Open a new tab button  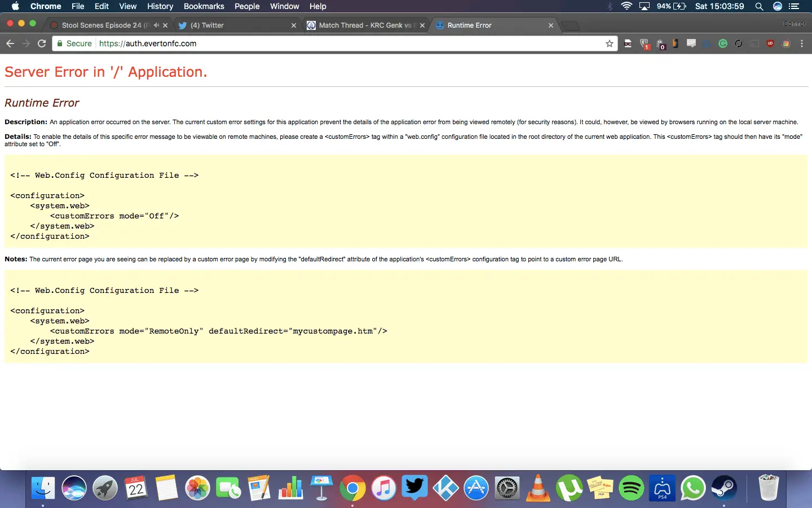pos(571,25)
